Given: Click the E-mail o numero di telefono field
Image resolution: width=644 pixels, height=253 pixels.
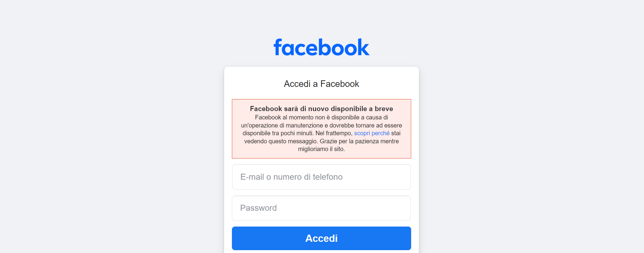Looking at the screenshot, I should coord(321,177).
